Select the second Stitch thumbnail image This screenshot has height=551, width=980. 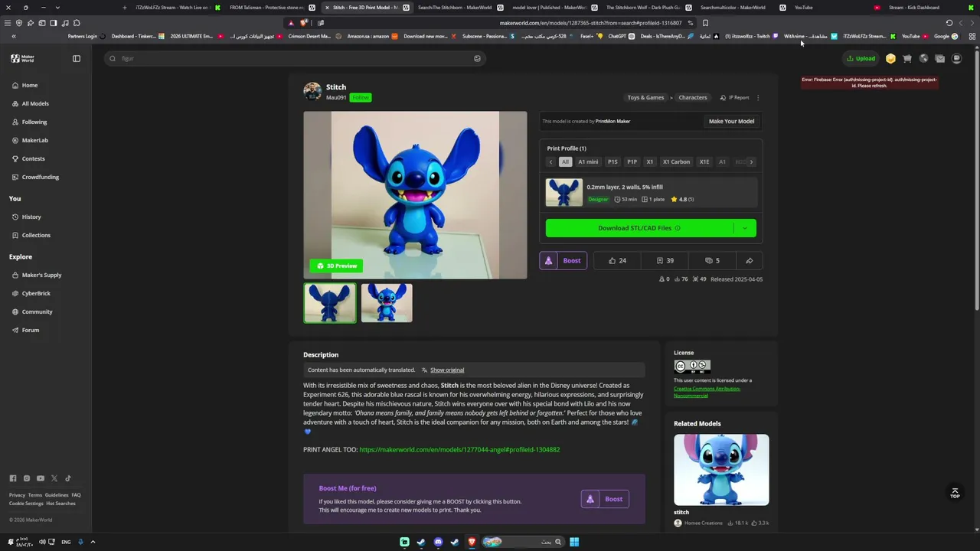[387, 303]
